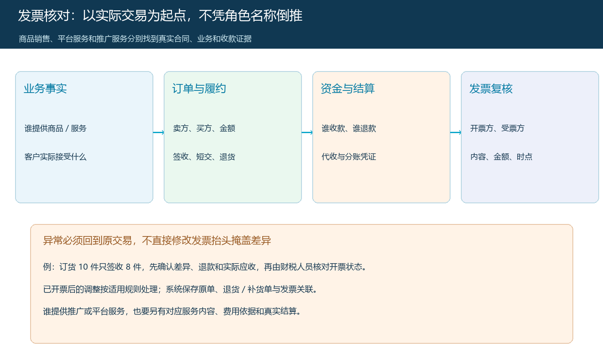Select the line 卖方、买方、金额

(204, 128)
